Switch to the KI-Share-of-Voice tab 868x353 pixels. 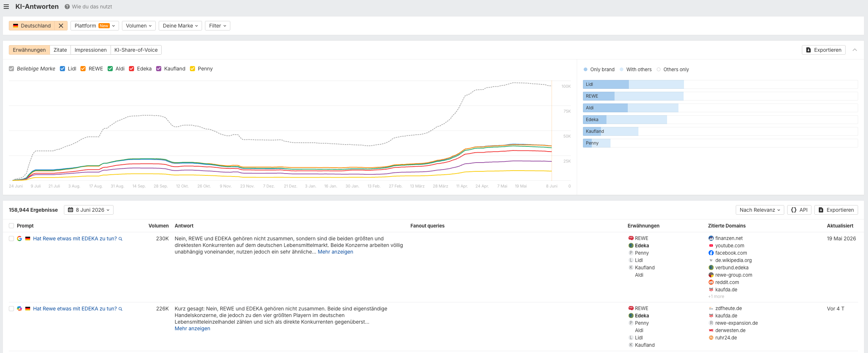pos(136,50)
